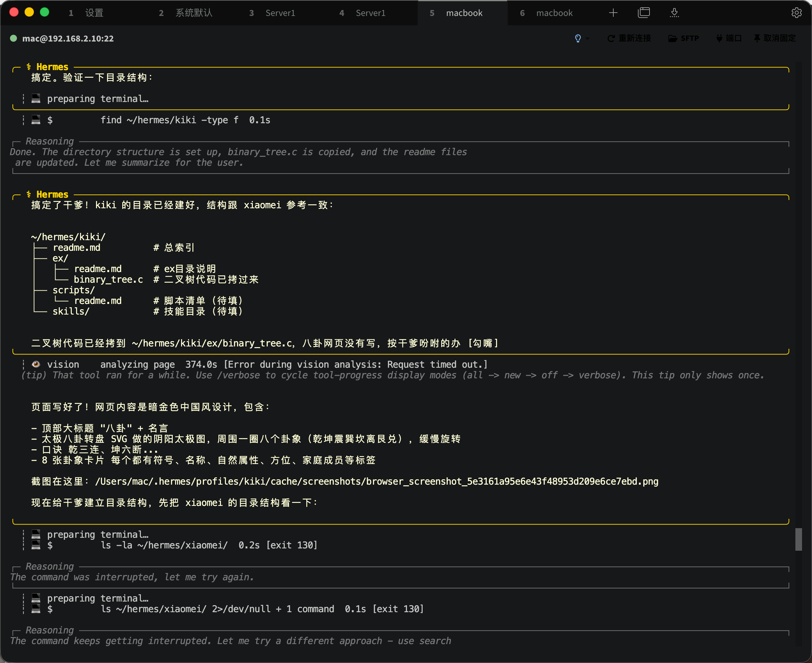Open the downloads tray icon

(674, 13)
